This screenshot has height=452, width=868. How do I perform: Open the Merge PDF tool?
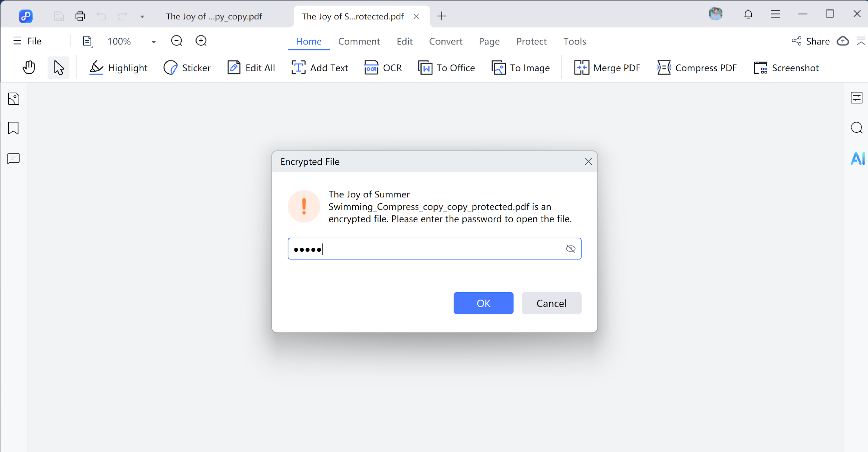coord(607,67)
